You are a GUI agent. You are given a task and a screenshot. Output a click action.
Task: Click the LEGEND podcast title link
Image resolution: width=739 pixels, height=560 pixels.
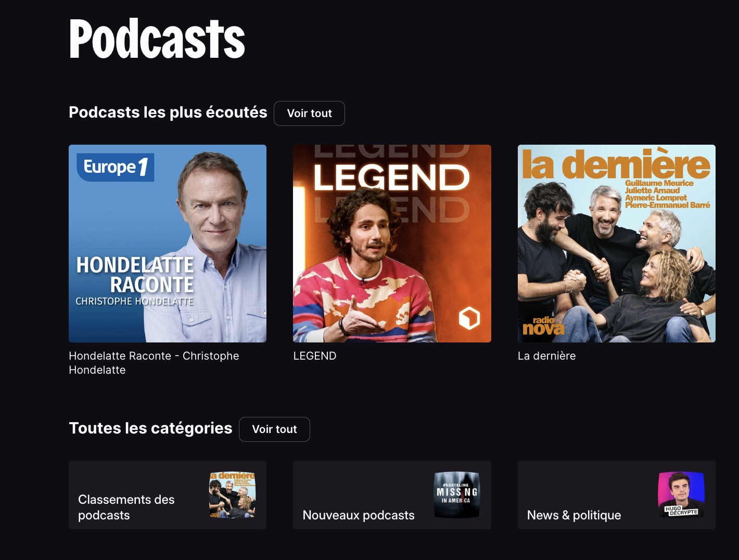tap(315, 356)
